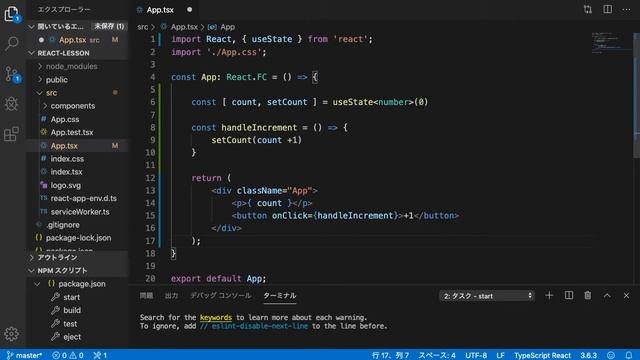Click the line and column indicator

390,355
